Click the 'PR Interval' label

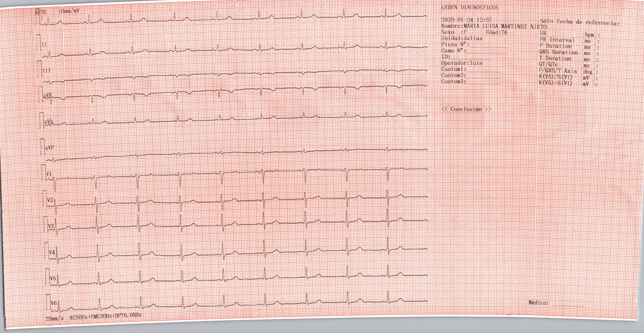click(557, 40)
